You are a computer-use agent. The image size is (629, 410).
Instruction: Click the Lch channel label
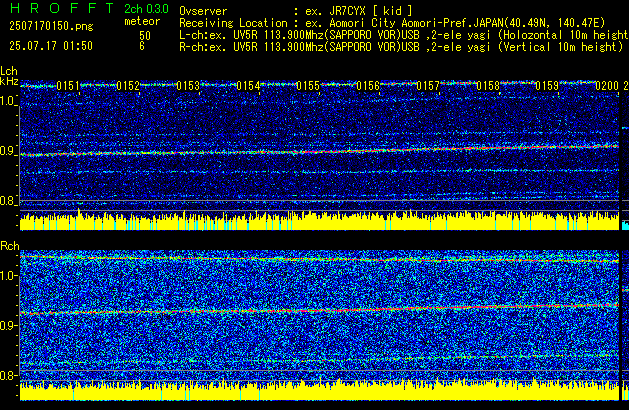[9, 71]
